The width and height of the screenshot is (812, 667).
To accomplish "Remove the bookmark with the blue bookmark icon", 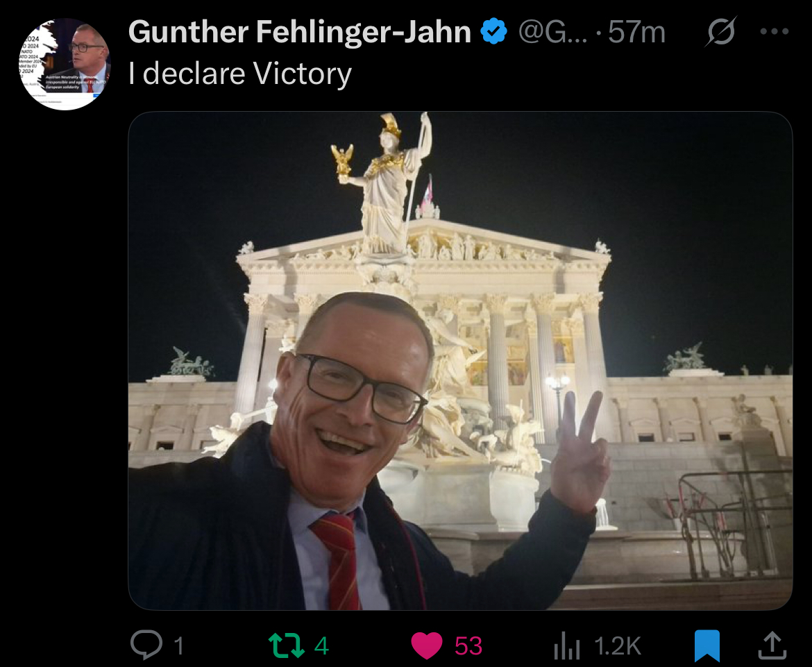I will click(707, 645).
